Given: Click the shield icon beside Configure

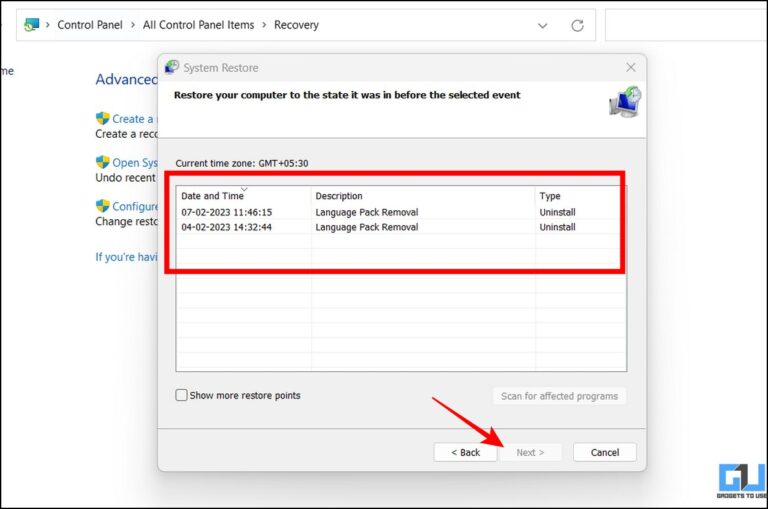Looking at the screenshot, I should [102, 206].
